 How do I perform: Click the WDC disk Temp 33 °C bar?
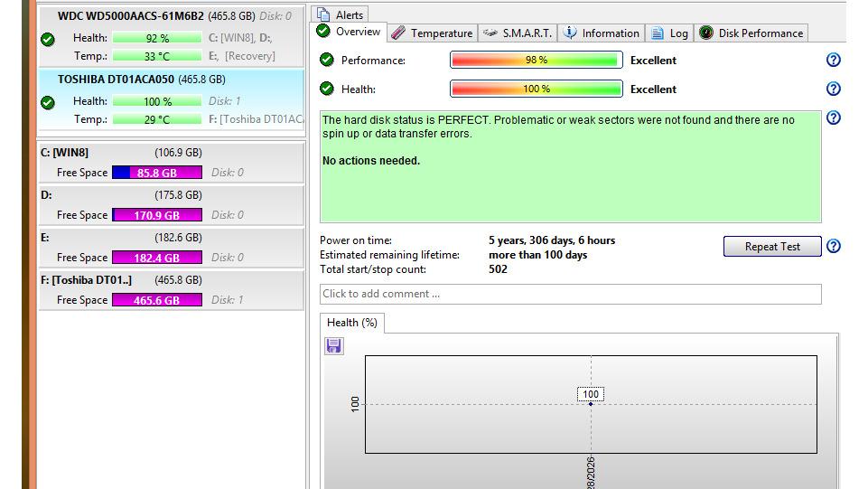[157, 56]
